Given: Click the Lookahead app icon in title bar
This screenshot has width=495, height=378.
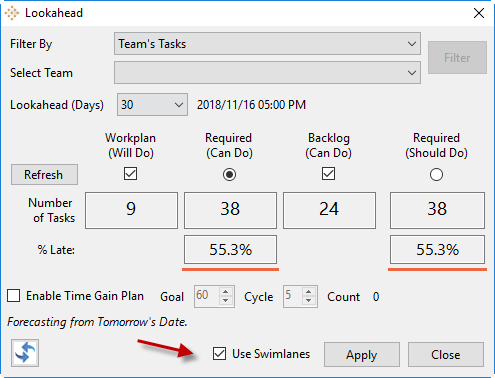Looking at the screenshot, I should (x=12, y=13).
